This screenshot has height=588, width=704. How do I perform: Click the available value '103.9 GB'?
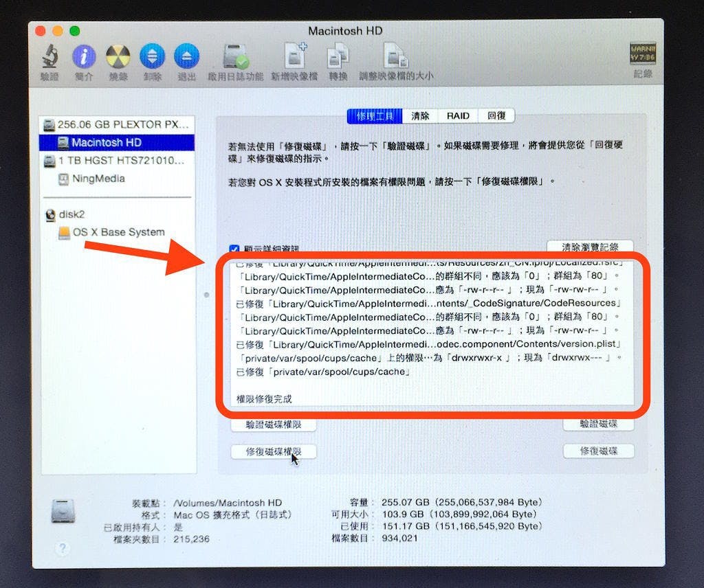pos(403,514)
